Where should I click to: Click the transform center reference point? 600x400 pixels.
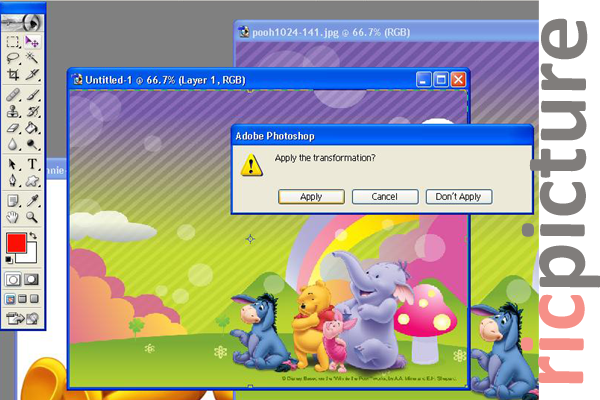pyautogui.click(x=250, y=239)
